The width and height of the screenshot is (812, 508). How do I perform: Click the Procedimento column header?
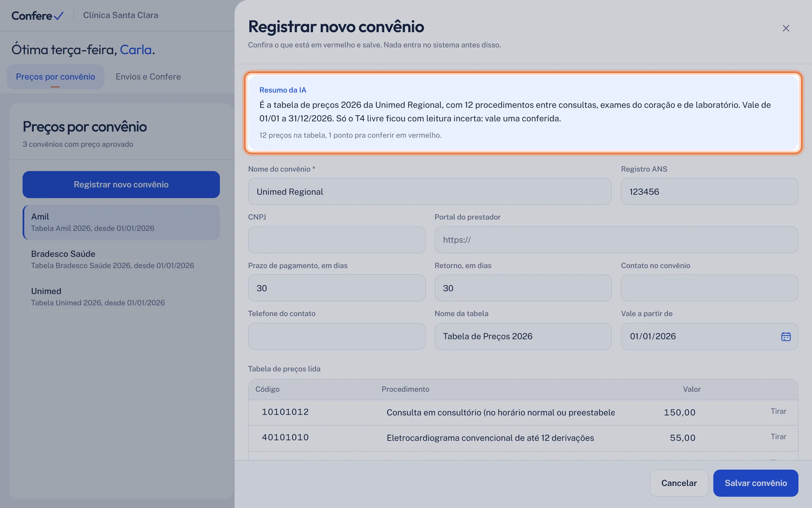click(x=405, y=389)
